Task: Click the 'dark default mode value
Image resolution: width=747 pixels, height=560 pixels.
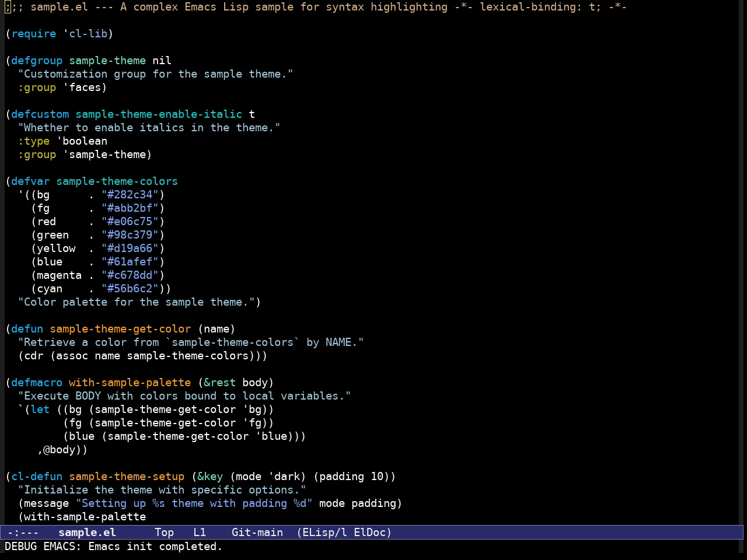Action: 284,477
